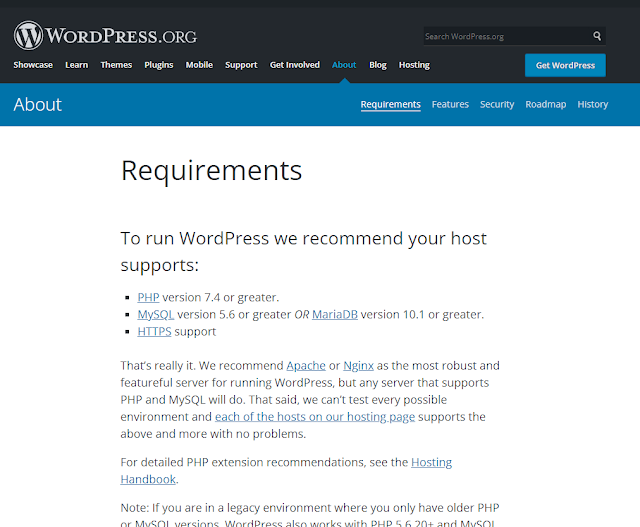Click the 'To run WordPress we recommend' heading
The image size is (640, 527).
[x=304, y=252]
